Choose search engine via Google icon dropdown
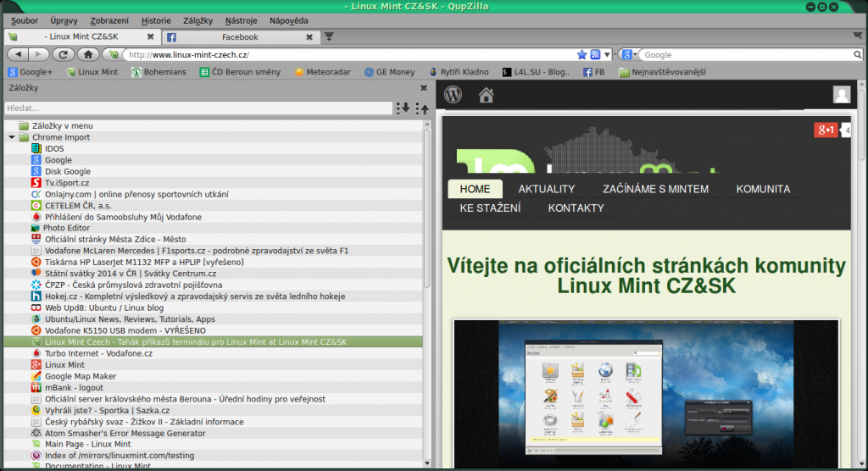 tap(628, 54)
